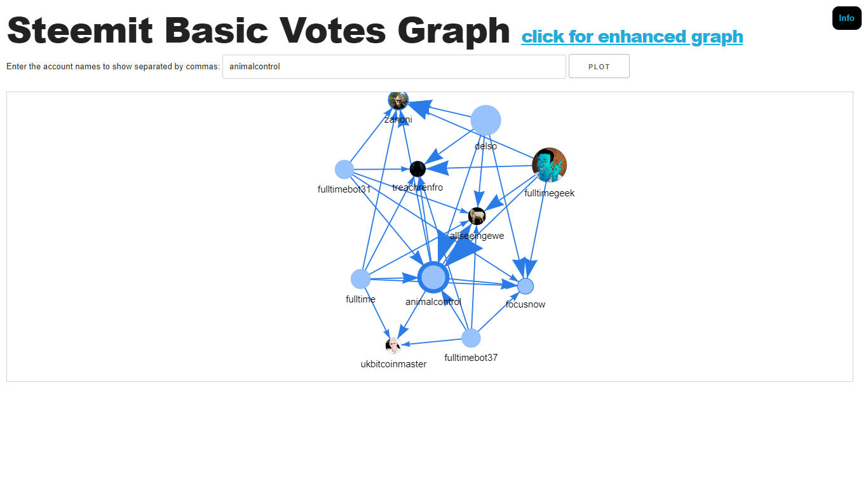Click the ukbitcoinmaster avatar node
Image resolution: width=868 pixels, height=488 pixels.
(x=393, y=345)
